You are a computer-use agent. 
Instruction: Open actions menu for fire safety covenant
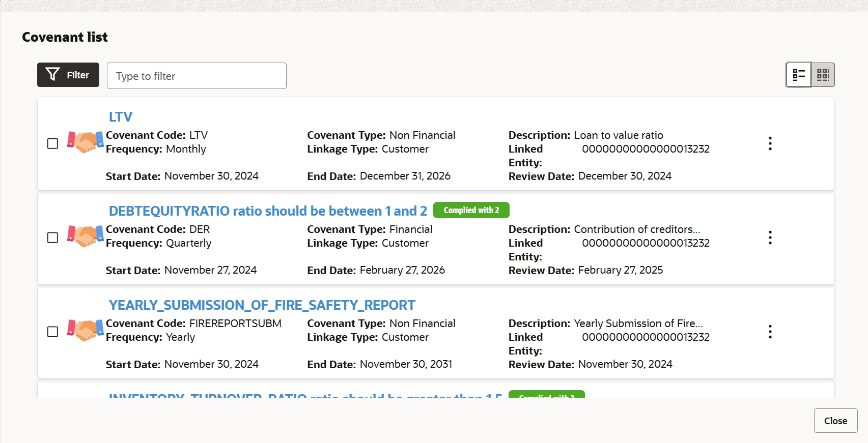(x=770, y=332)
